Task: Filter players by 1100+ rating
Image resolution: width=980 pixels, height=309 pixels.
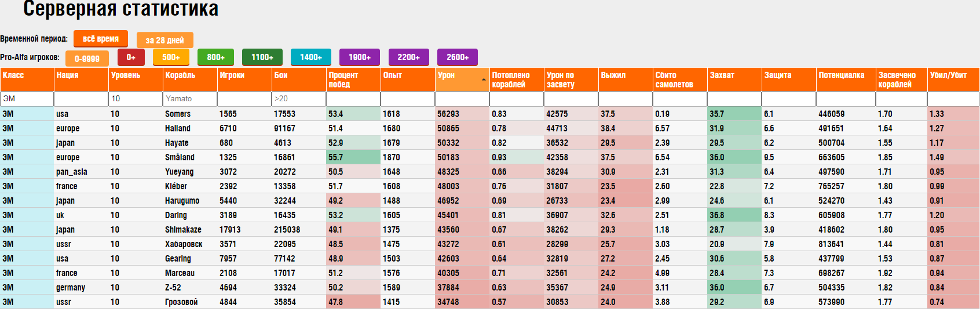Action: (x=262, y=57)
